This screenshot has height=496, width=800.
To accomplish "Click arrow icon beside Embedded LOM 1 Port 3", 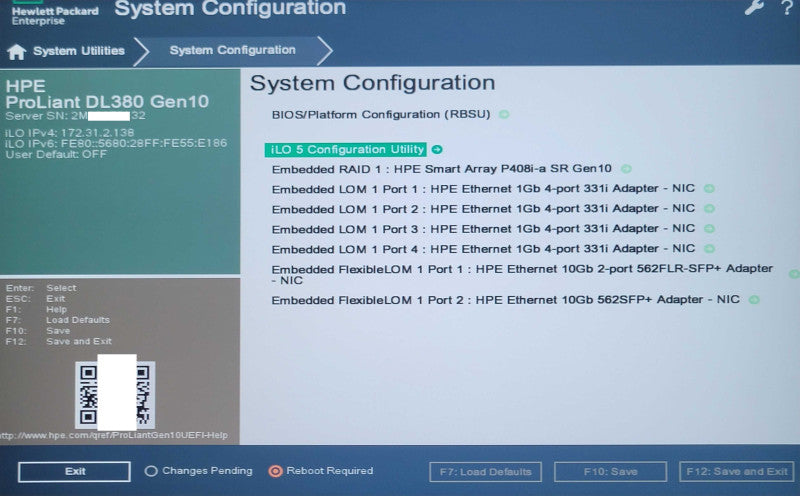I will 709,229.
